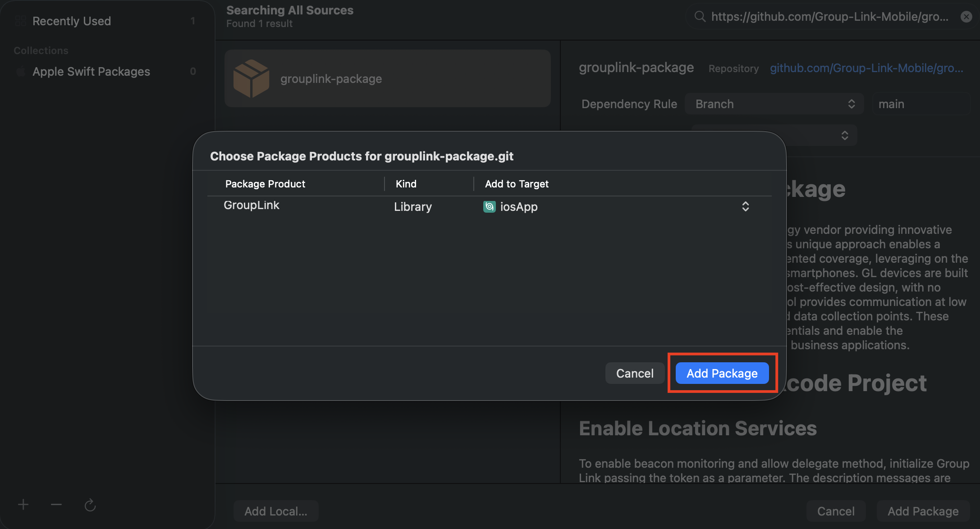Click the Package Product column header

point(265,184)
